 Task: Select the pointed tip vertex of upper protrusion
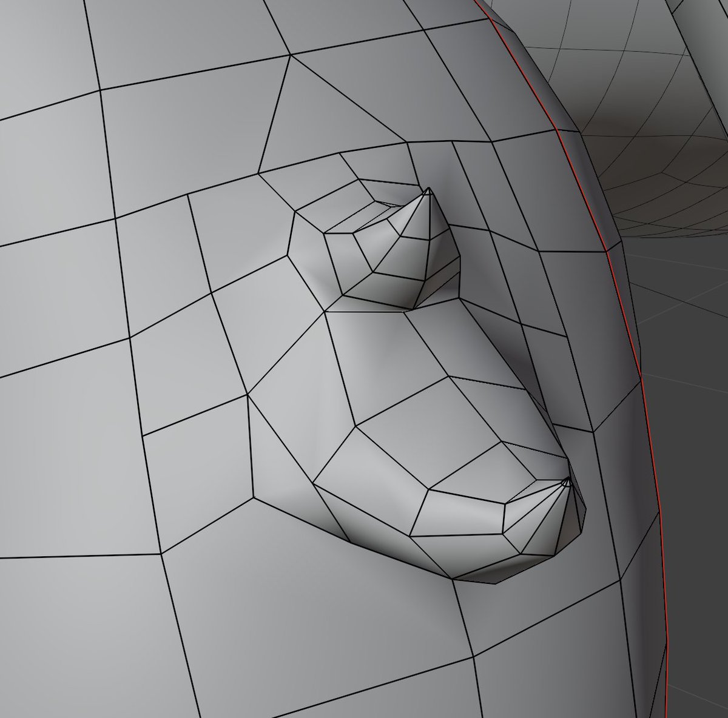click(x=428, y=189)
